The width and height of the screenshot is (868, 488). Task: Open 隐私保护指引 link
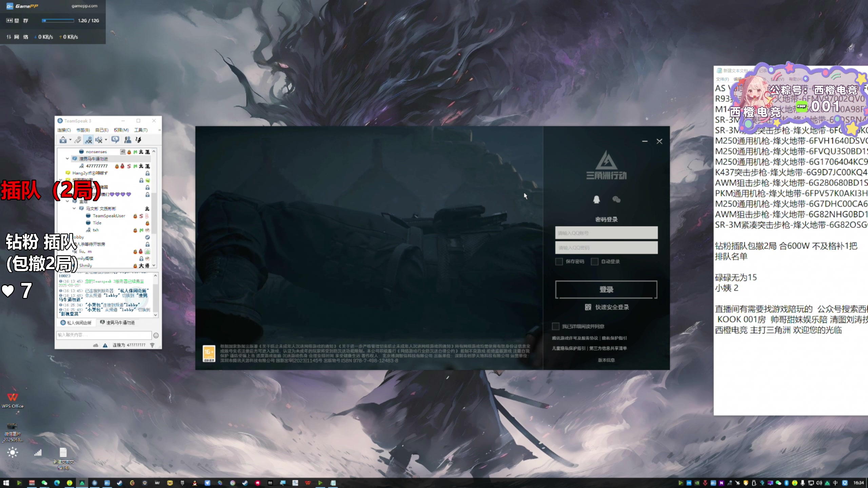[614, 338]
